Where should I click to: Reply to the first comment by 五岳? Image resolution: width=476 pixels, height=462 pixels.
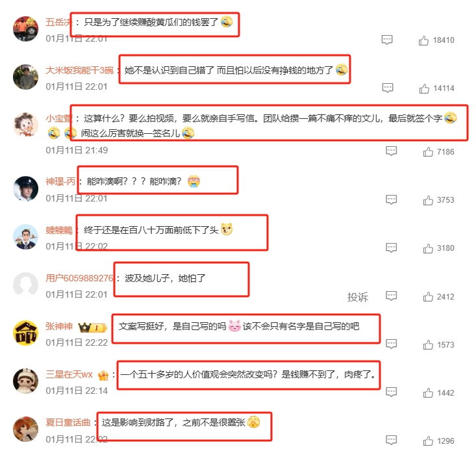(x=387, y=40)
